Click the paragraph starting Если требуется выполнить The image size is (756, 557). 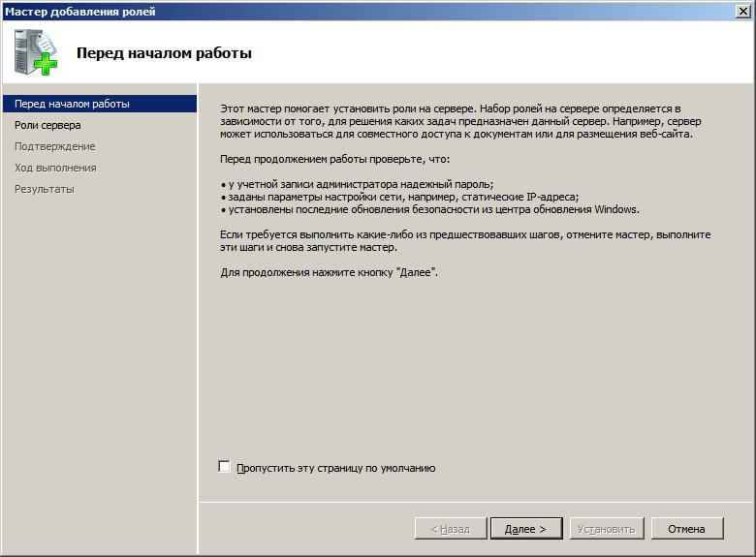(x=465, y=241)
